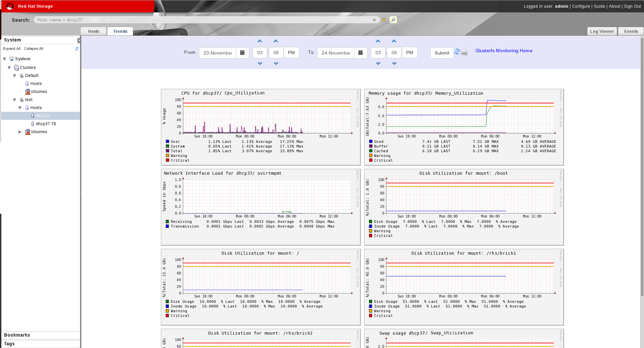644x348 pixels.
Task: Click the Red Hat logo icon
Action: (x=10, y=6)
